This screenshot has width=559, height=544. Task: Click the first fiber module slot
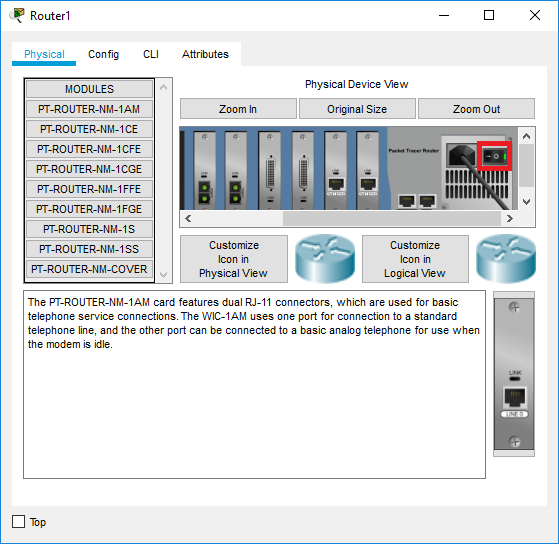click(205, 170)
